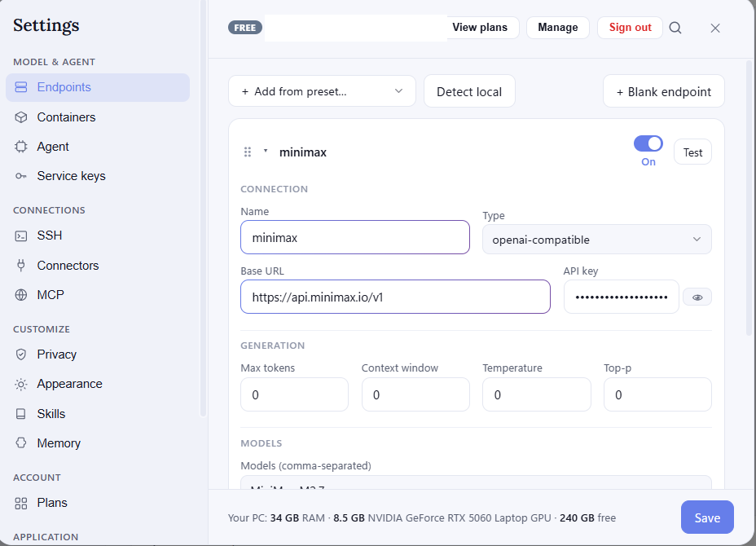The height and width of the screenshot is (546, 756).
Task: Click the Connectors plug icon
Action: coord(20,266)
